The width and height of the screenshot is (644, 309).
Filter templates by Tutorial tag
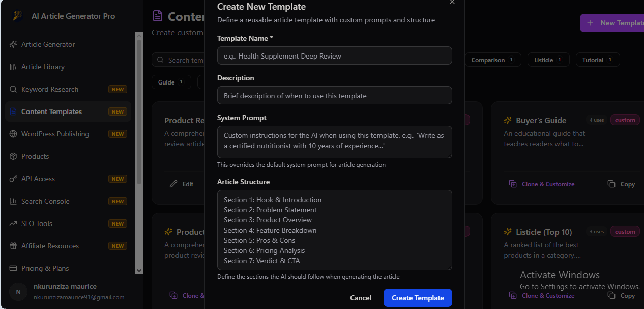coord(598,60)
